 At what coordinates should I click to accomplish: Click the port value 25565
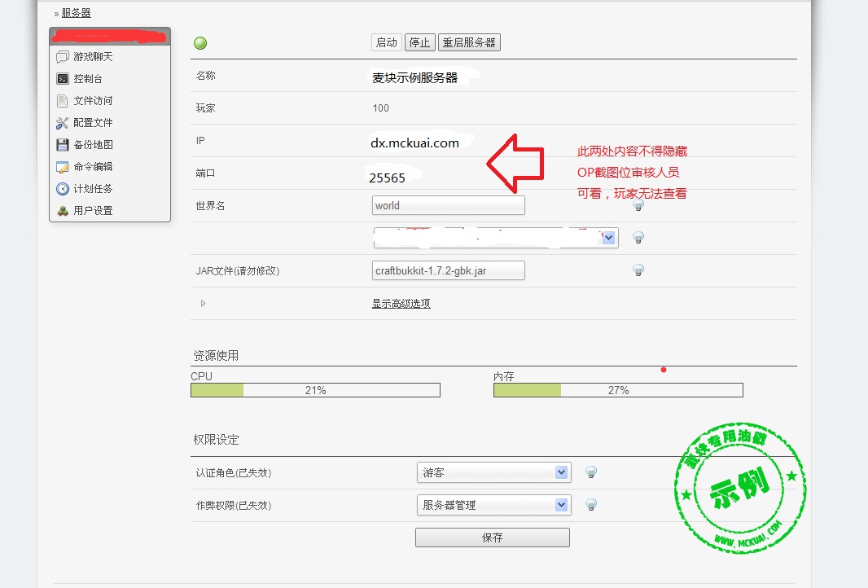[387, 178]
